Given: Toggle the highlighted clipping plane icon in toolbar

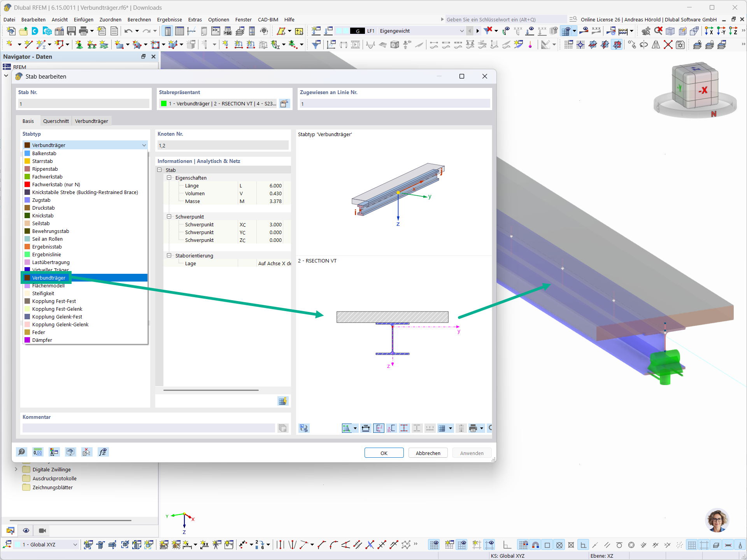Looking at the screenshot, I should [617, 45].
